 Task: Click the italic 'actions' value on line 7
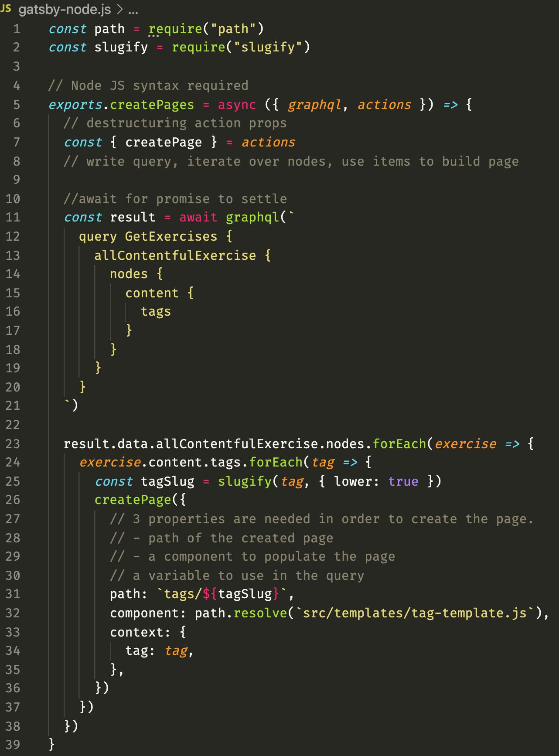point(268,142)
